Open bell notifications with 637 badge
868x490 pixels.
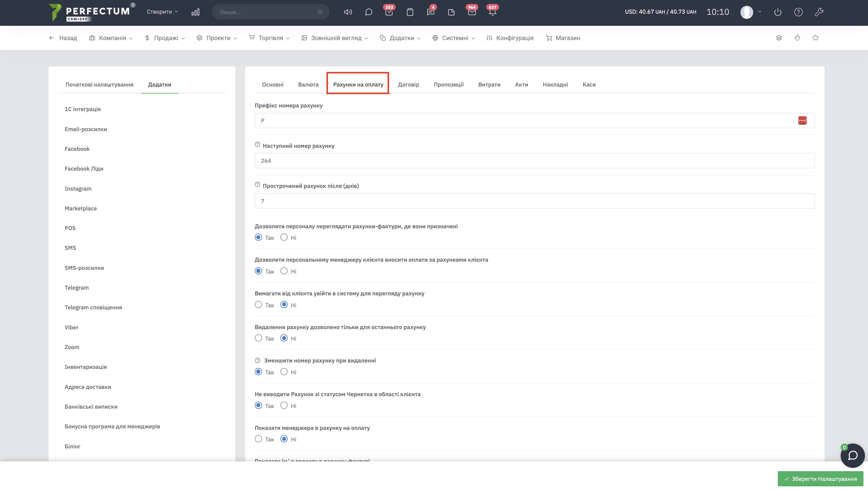point(492,12)
